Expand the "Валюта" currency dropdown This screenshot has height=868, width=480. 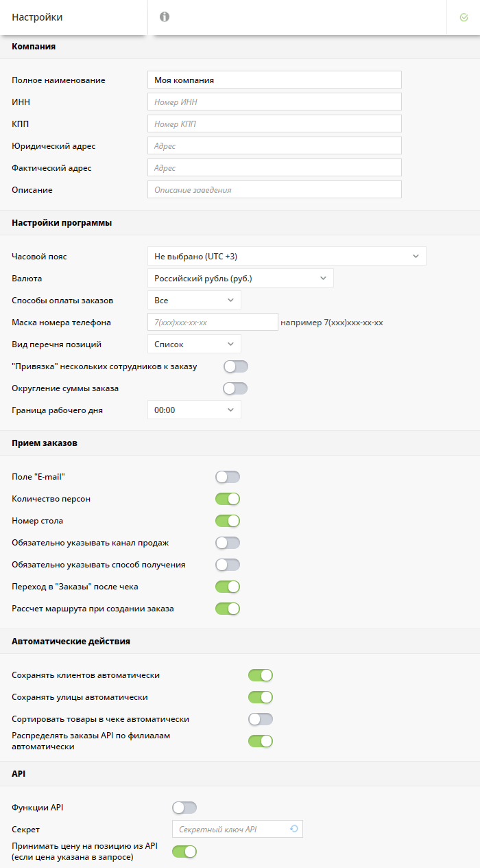[x=240, y=278]
